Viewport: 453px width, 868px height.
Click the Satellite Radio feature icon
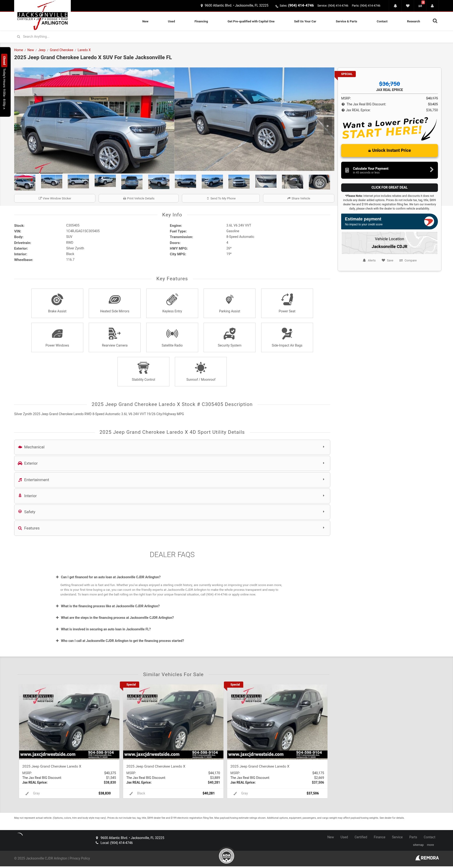172,334
